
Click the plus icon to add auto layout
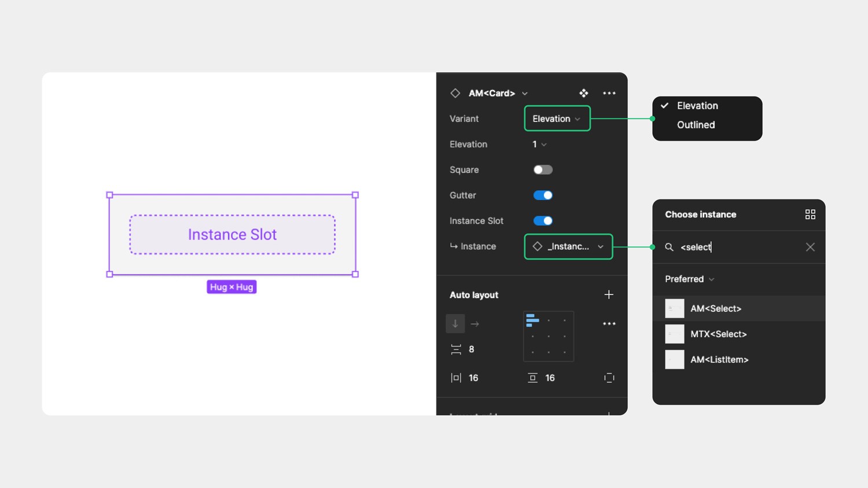[609, 294]
